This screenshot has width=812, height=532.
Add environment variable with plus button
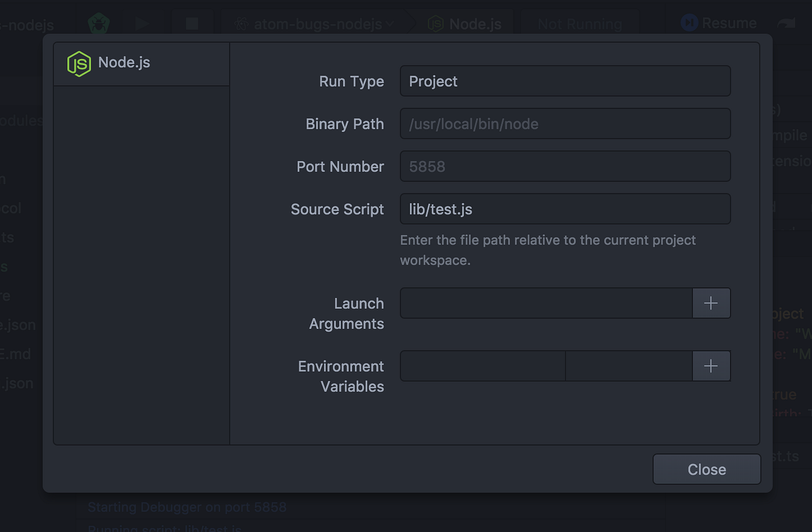coord(711,366)
